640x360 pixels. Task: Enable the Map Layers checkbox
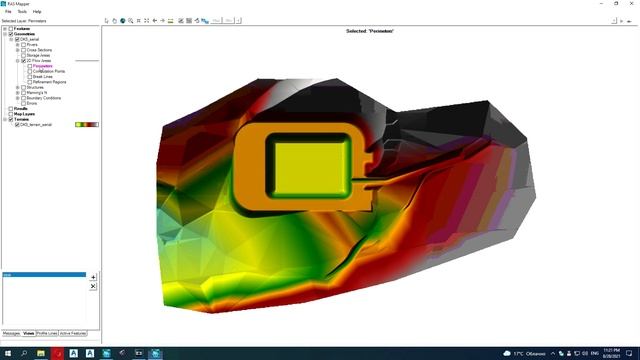(11, 114)
